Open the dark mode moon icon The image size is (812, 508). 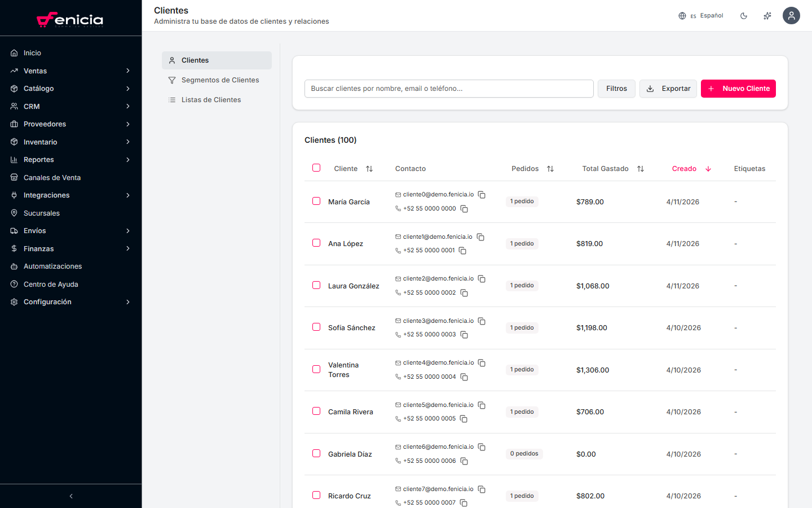coord(744,15)
